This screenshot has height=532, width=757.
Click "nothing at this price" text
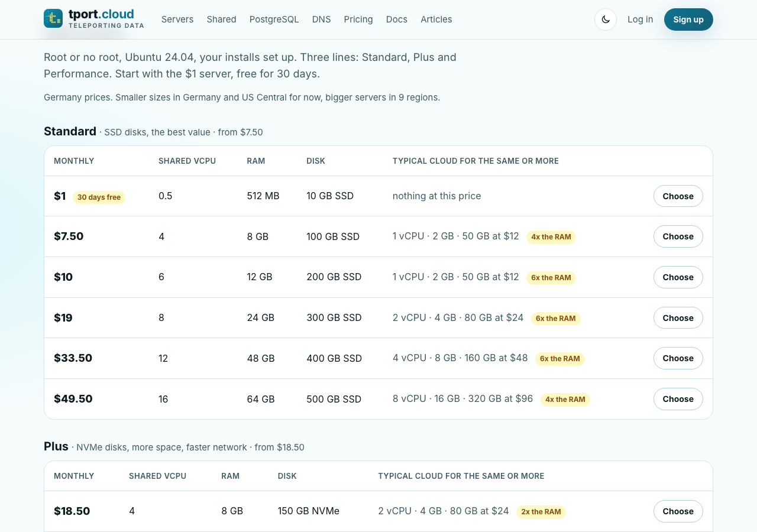click(x=437, y=196)
